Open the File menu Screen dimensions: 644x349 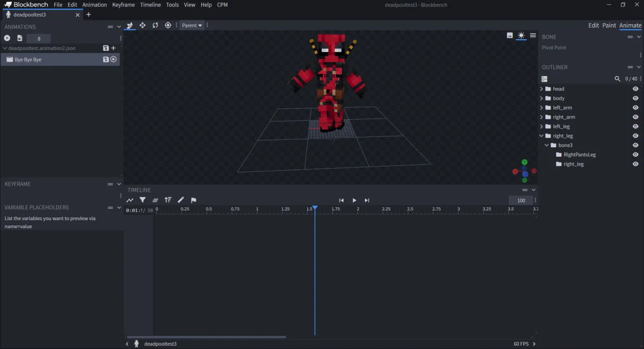(58, 5)
